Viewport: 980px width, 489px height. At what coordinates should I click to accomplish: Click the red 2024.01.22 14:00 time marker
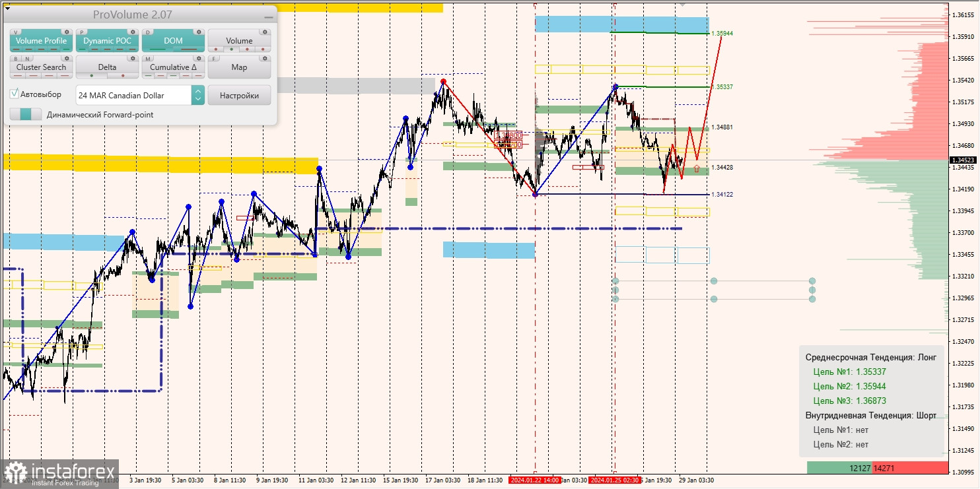point(535,480)
